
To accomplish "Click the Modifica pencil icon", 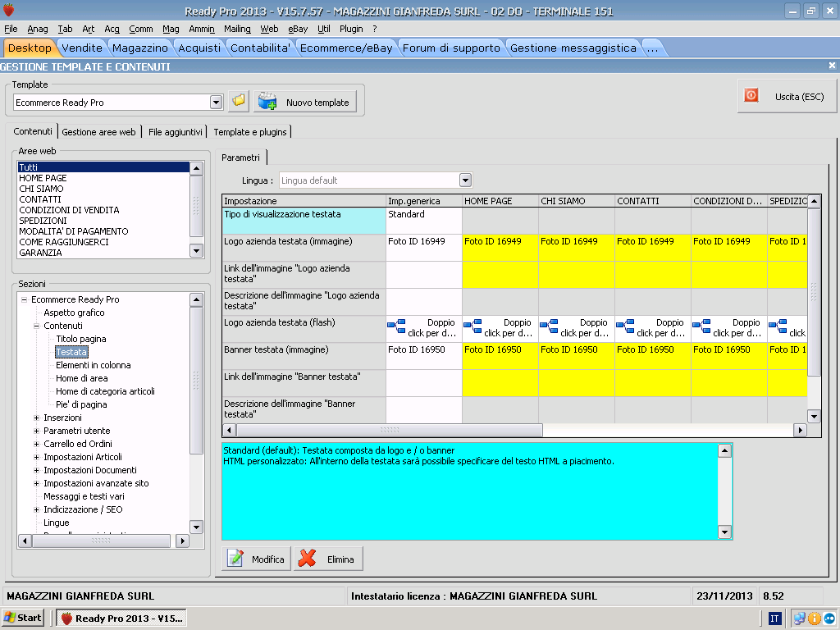I will click(236, 559).
